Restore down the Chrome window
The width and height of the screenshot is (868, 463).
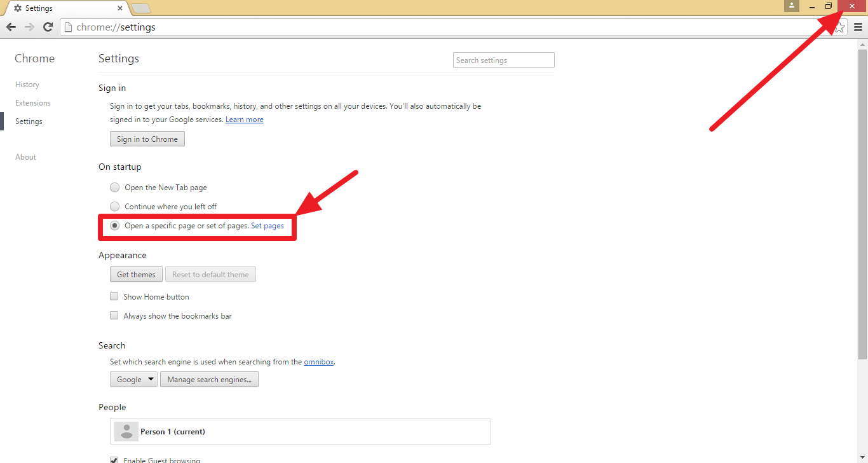click(x=829, y=6)
